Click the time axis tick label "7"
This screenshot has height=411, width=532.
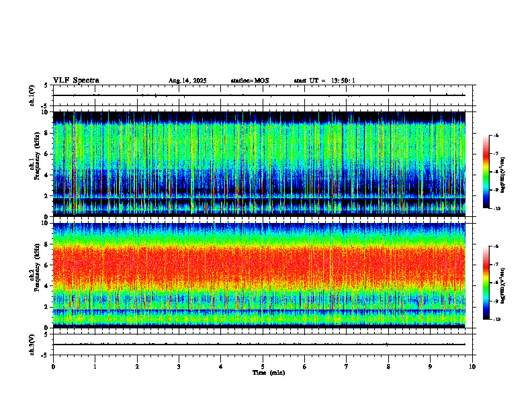point(347,367)
